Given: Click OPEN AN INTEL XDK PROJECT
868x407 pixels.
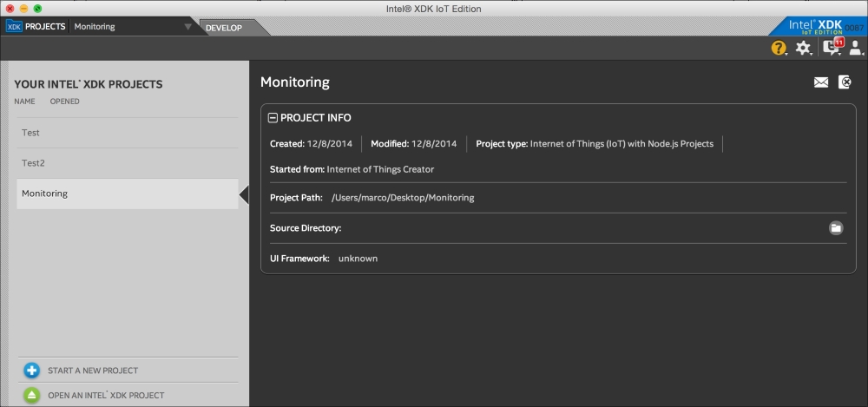Looking at the screenshot, I should click(x=106, y=396).
